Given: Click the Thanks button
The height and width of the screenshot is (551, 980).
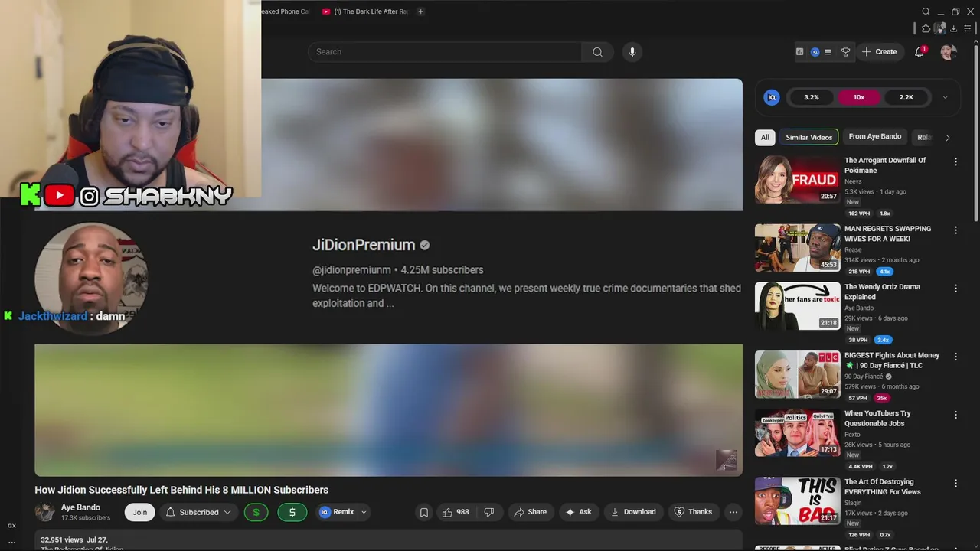Looking at the screenshot, I should click(693, 512).
